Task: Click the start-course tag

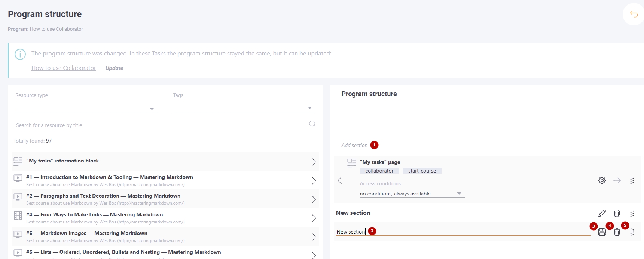Action: [x=422, y=171]
